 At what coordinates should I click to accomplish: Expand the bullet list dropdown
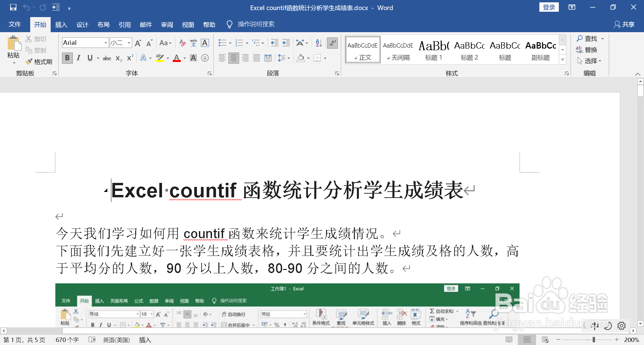[x=230, y=43]
